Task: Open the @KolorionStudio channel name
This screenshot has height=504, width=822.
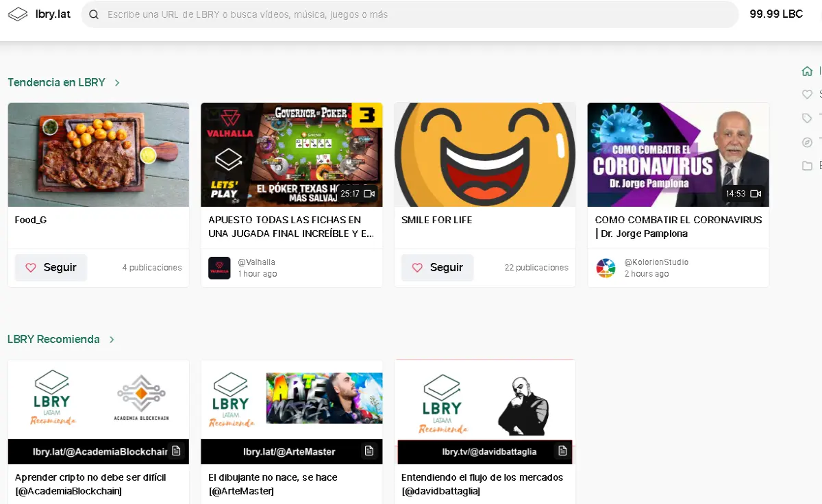Action: pyautogui.click(x=656, y=262)
